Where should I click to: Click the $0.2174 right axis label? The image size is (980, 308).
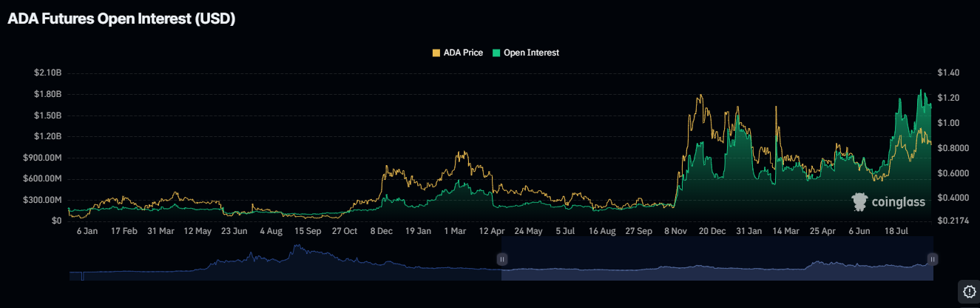pyautogui.click(x=952, y=221)
